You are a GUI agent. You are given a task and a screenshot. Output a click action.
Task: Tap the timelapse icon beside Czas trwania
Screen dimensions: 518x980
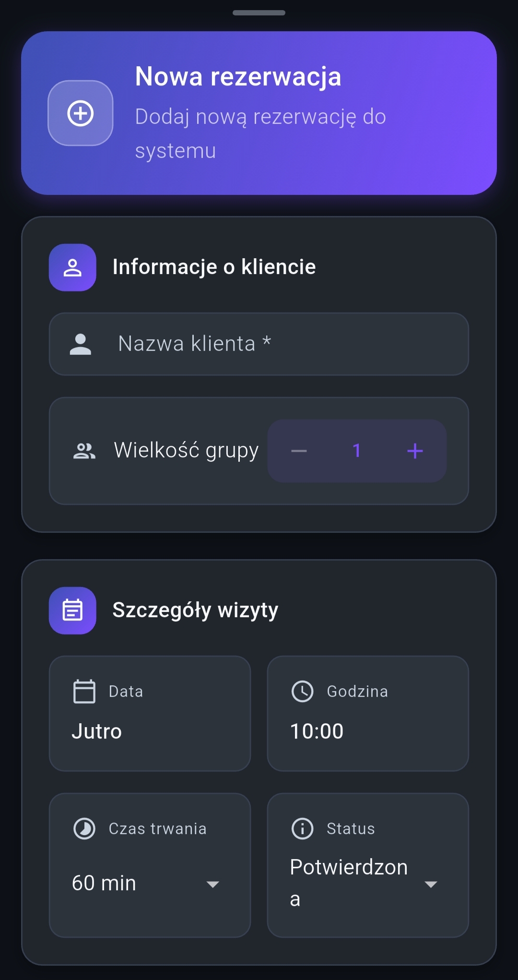(84, 828)
